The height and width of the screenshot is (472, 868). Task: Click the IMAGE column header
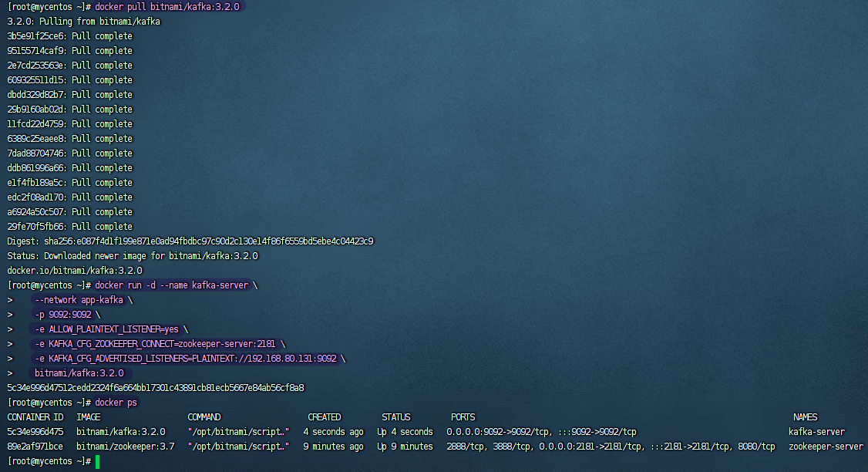pos(89,417)
